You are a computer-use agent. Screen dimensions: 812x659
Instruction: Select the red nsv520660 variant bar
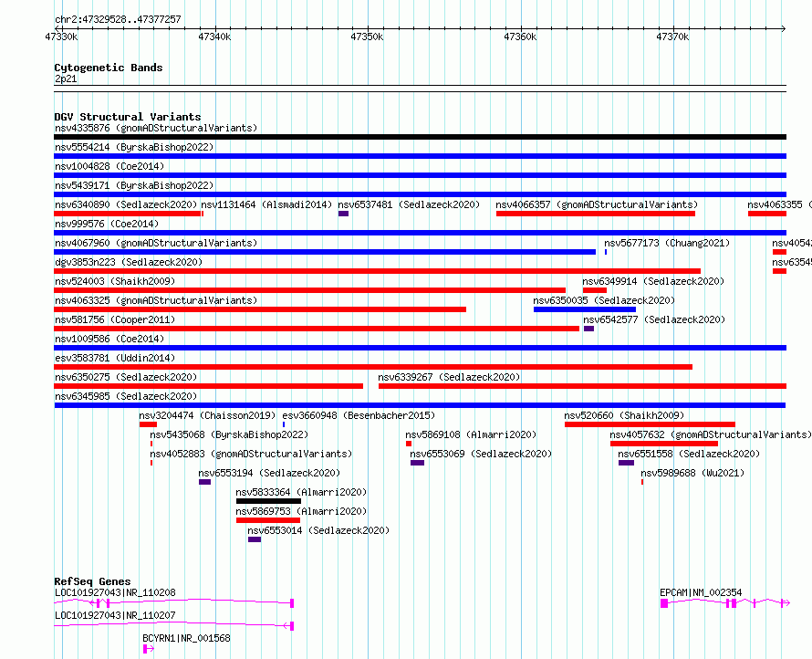click(650, 424)
